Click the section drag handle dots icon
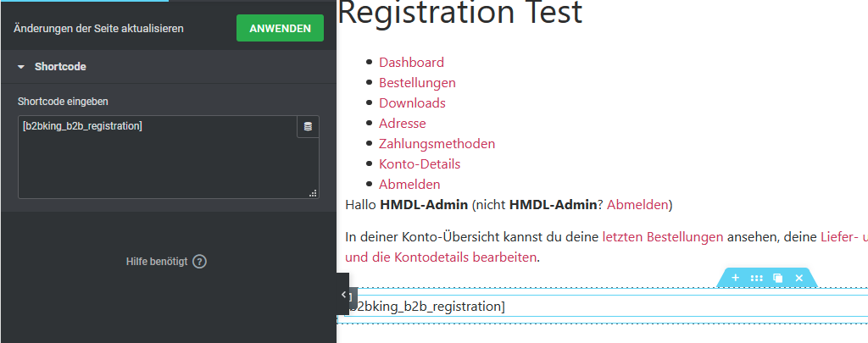 (756, 278)
